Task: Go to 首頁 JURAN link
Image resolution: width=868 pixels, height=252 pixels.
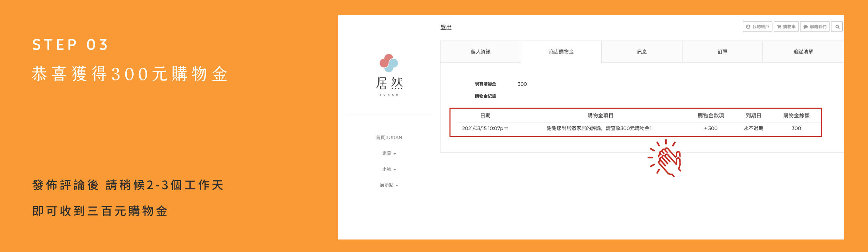Action: coord(389,137)
